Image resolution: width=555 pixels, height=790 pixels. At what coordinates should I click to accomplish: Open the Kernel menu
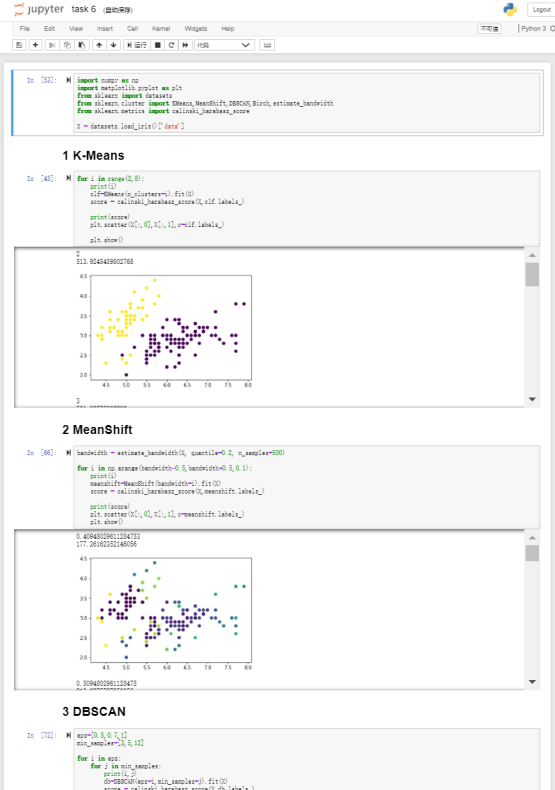click(161, 29)
